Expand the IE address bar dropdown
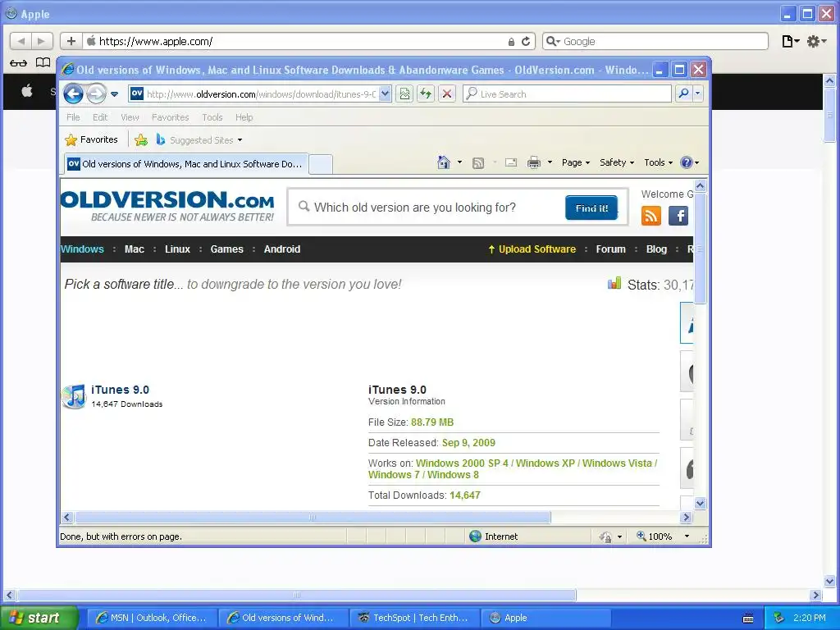 (x=385, y=94)
